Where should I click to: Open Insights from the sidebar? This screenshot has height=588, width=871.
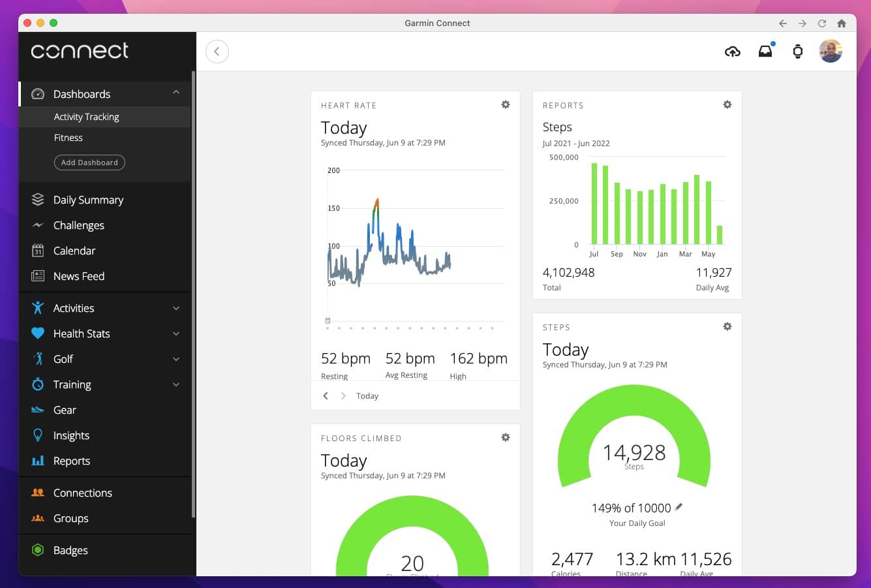71,435
